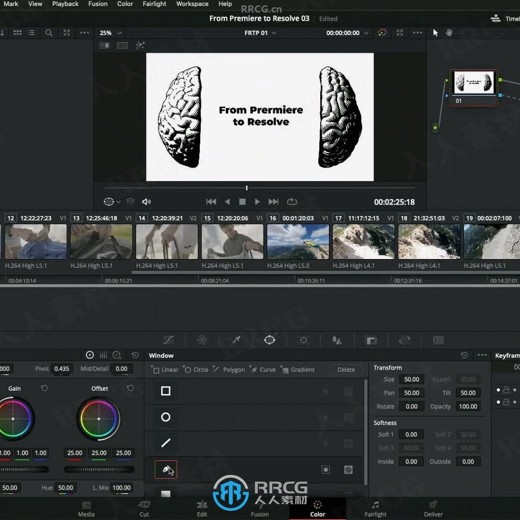Open the Curves palette icon

(168, 340)
